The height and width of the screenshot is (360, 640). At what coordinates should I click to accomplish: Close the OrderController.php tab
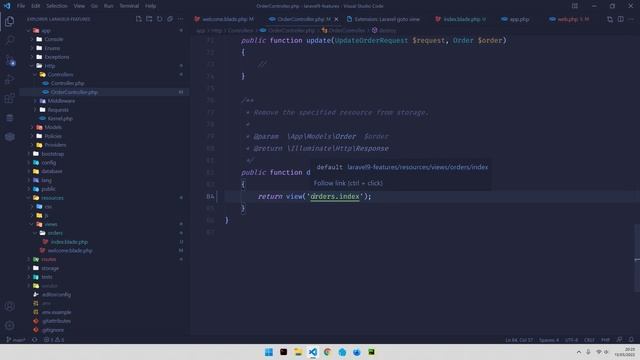[336, 19]
